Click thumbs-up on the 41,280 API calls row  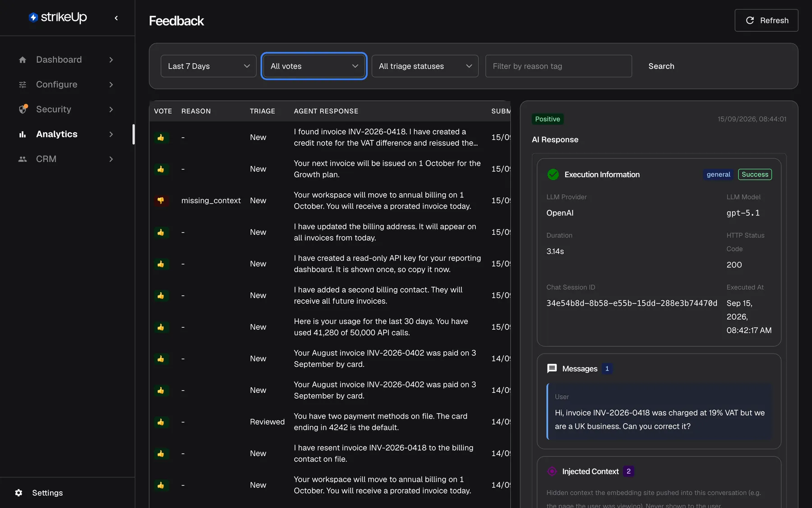(161, 327)
